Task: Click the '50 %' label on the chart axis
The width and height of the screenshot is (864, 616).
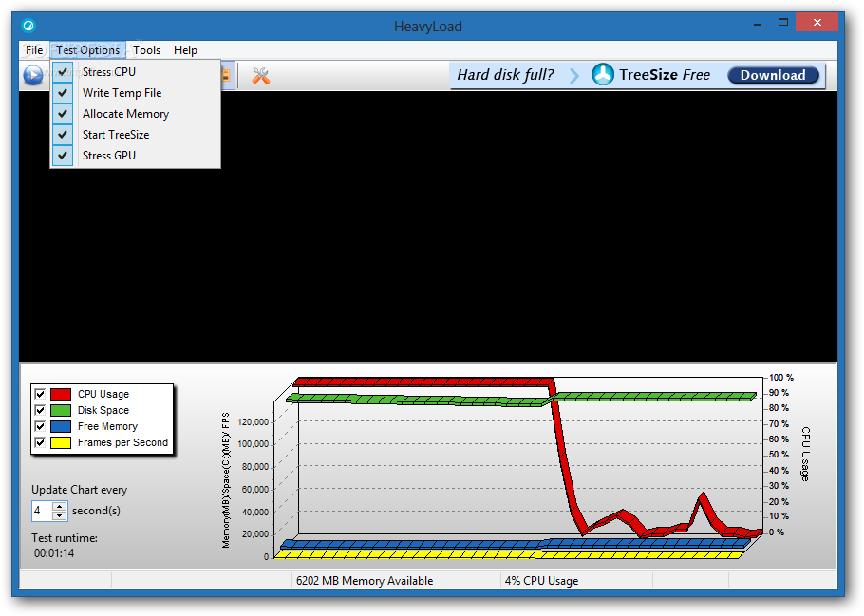Action: coord(779,455)
